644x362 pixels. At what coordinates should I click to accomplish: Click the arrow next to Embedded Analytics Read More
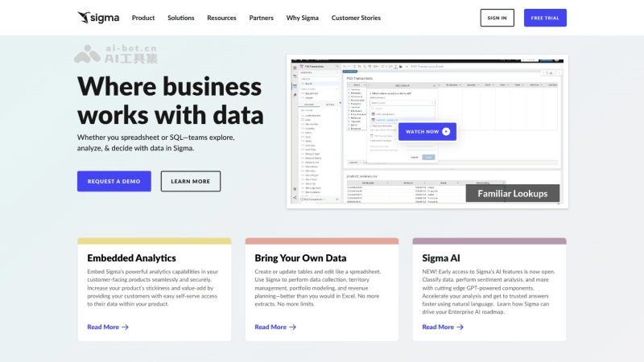click(x=126, y=327)
